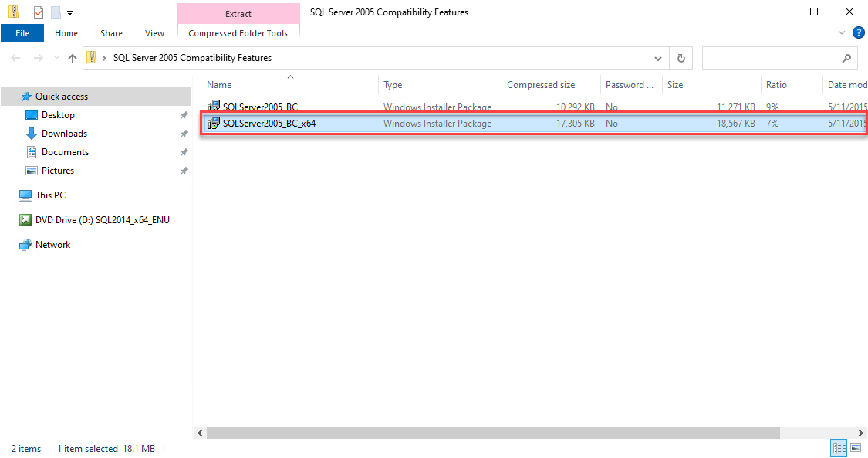
Task: Click the title bar zip folder icon
Action: pyautogui.click(x=13, y=12)
